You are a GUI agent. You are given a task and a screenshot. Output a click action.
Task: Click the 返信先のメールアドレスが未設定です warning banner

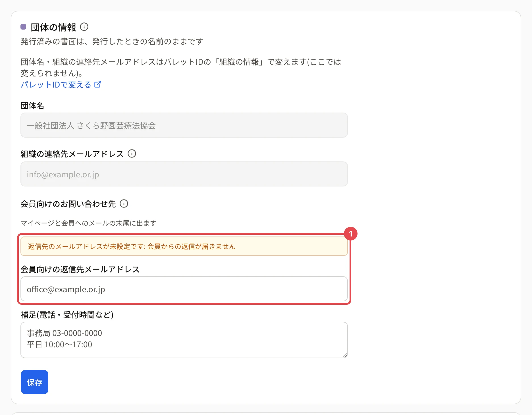(x=184, y=246)
